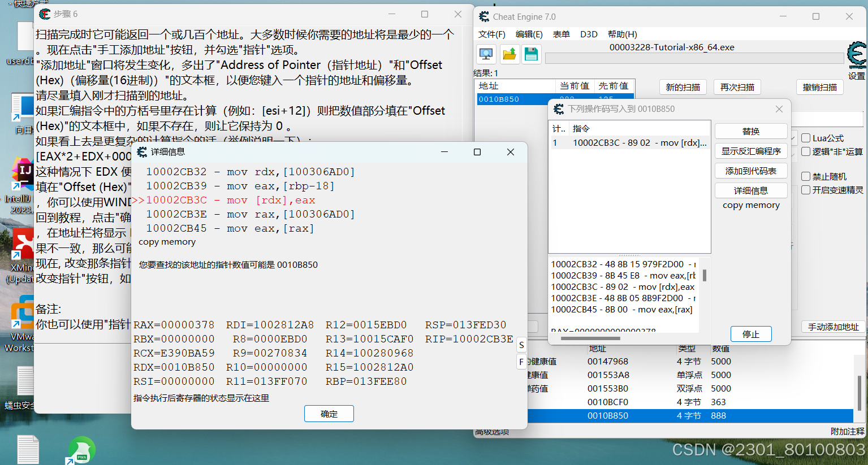Click the 指令 column header
Viewport: 868px width, 465px height.
pos(639,129)
